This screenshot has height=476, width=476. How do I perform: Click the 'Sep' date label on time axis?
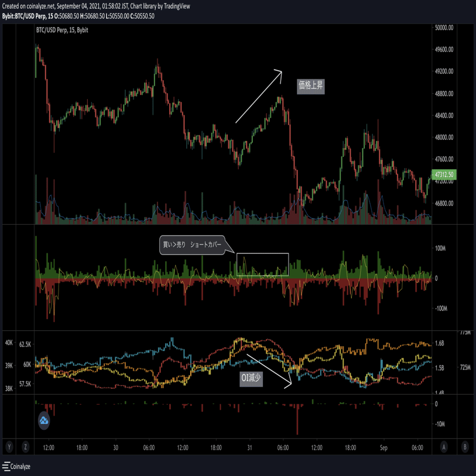[383, 448]
